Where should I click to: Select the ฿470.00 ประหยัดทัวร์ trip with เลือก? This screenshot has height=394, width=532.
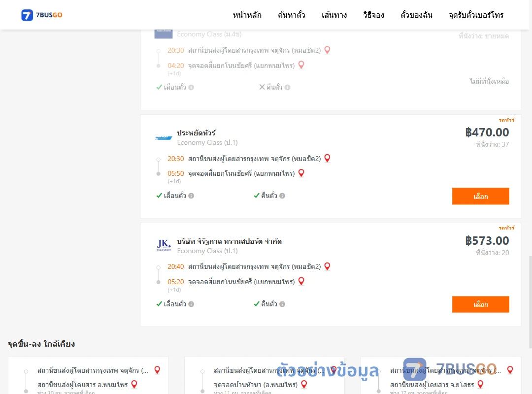(480, 196)
